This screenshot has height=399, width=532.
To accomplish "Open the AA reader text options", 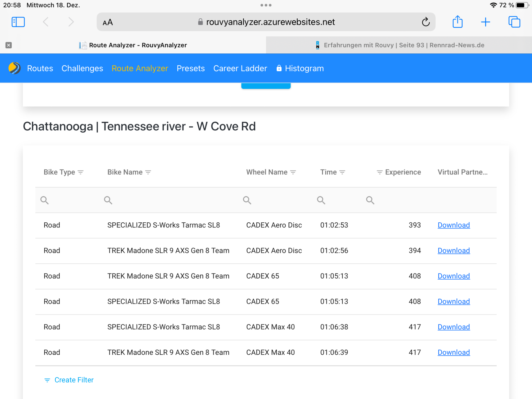I will [x=108, y=22].
